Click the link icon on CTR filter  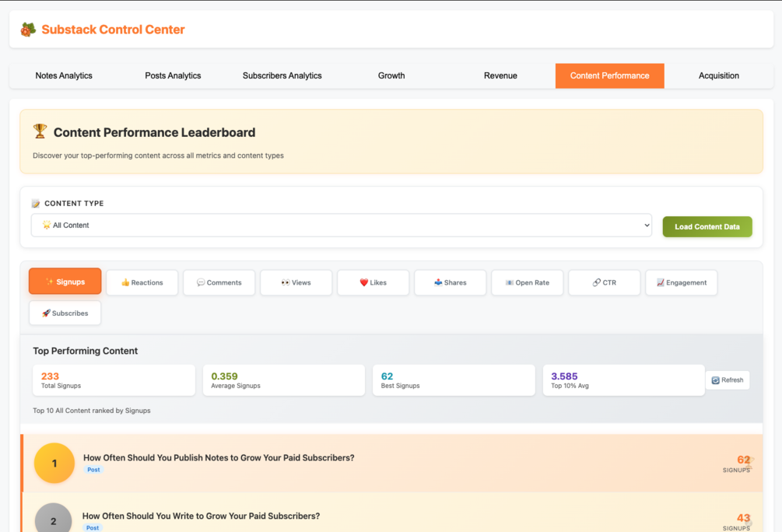click(597, 282)
